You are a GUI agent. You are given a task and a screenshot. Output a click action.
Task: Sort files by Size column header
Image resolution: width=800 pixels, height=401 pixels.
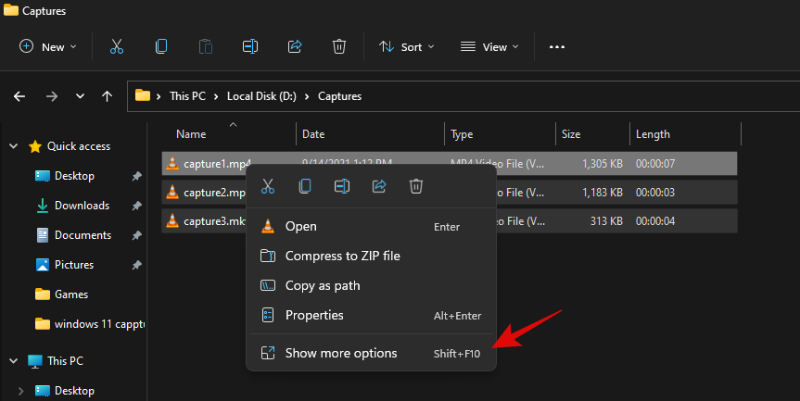tap(571, 134)
